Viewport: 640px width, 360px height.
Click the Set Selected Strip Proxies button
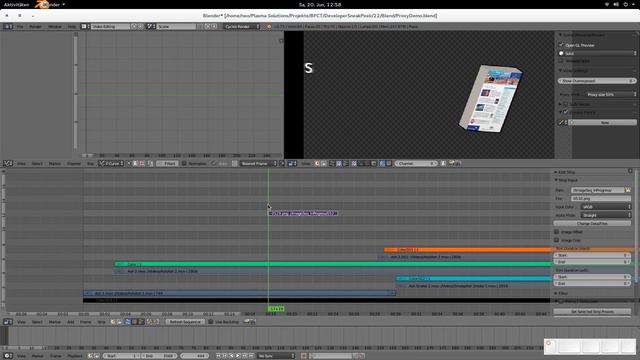592,311
